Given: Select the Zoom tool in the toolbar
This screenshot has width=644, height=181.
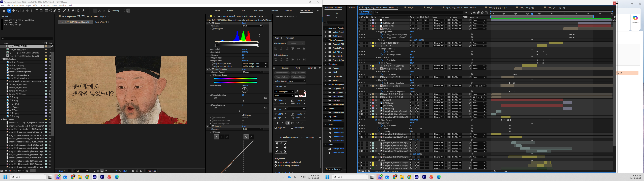Looking at the screenshot, I should (x=18, y=11).
